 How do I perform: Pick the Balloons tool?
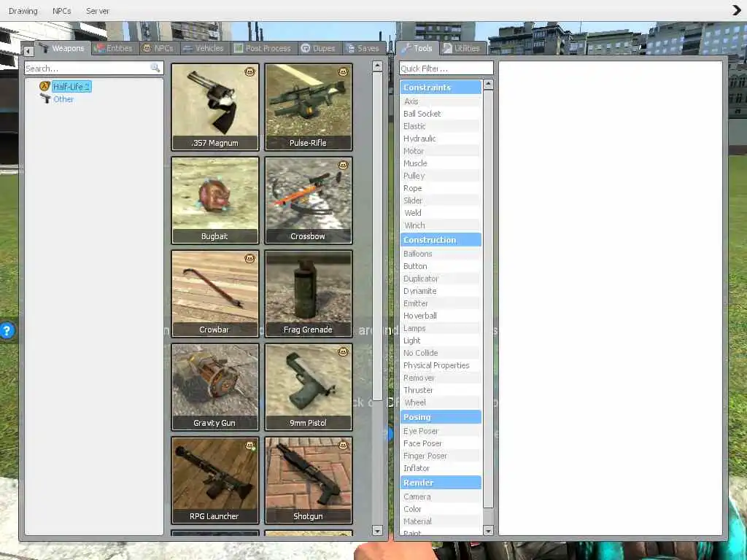pos(441,254)
